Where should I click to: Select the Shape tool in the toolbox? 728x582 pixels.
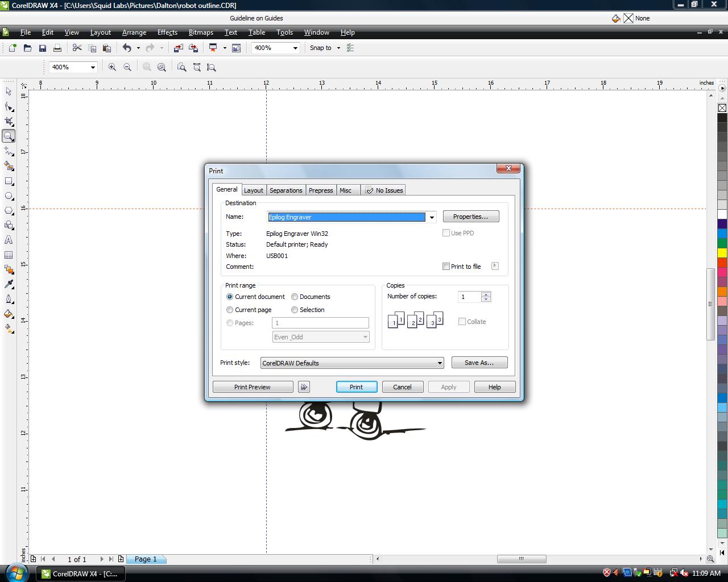(9, 106)
